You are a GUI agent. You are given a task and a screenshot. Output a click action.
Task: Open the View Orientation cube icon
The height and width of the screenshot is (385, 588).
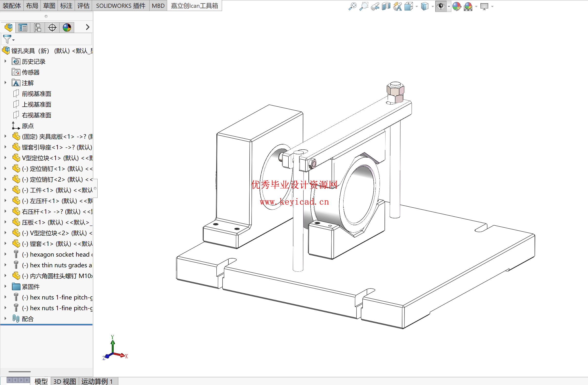click(x=409, y=6)
